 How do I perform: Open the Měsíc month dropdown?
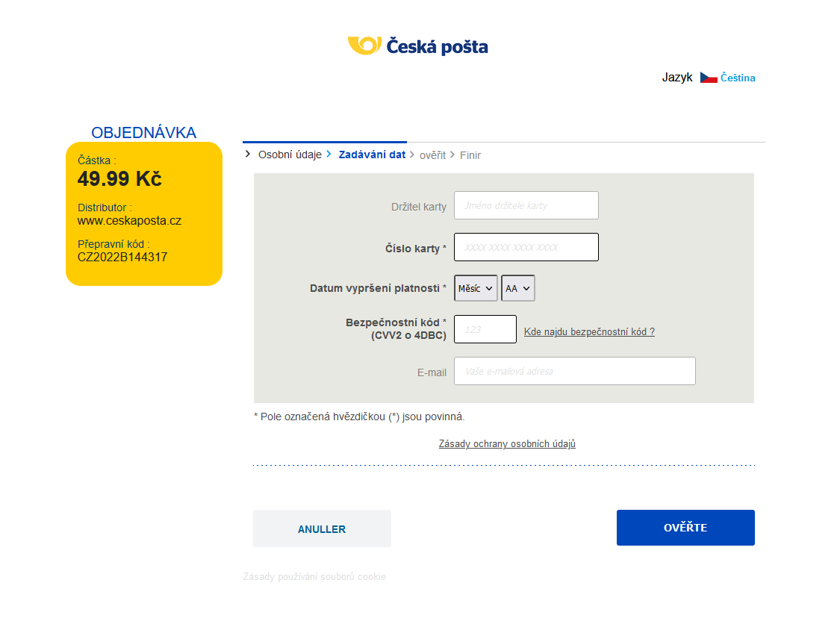476,288
